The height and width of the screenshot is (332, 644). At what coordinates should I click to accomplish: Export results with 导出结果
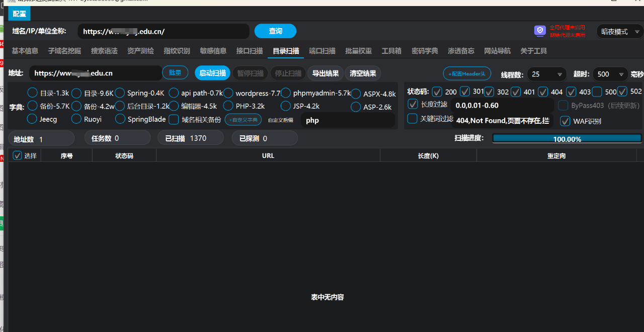[326, 73]
